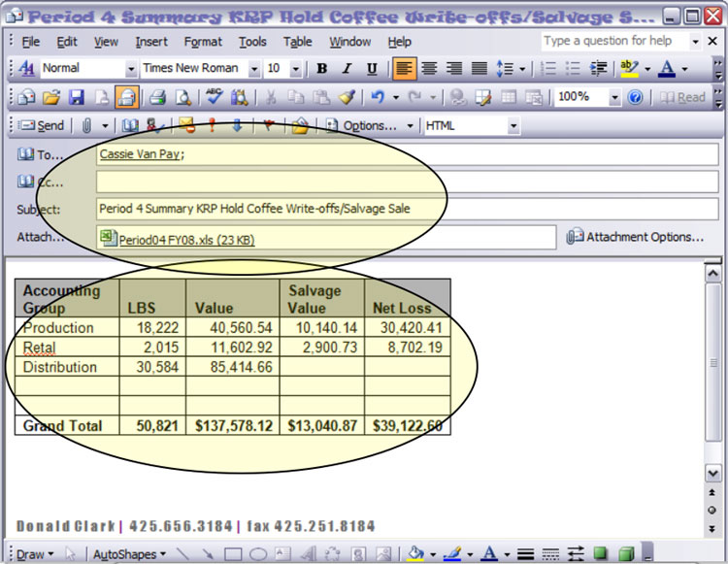Set center paragraph alignment
This screenshot has width=728, height=564.
point(429,69)
